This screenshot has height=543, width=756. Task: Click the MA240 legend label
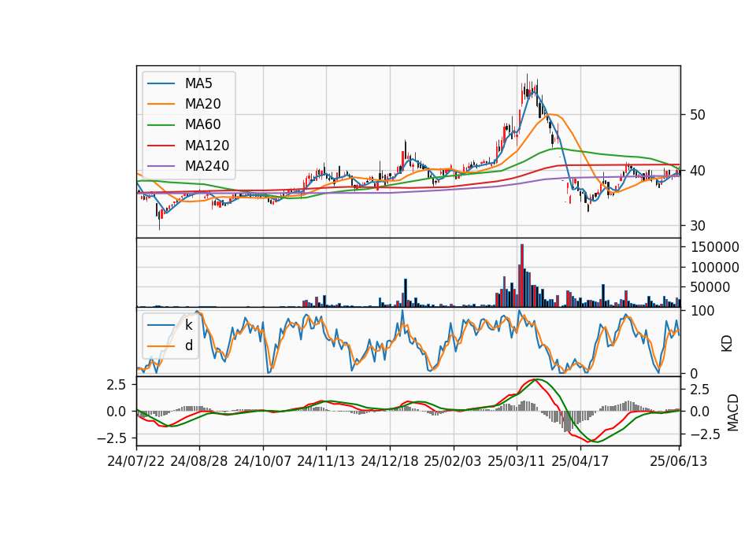[207, 166]
